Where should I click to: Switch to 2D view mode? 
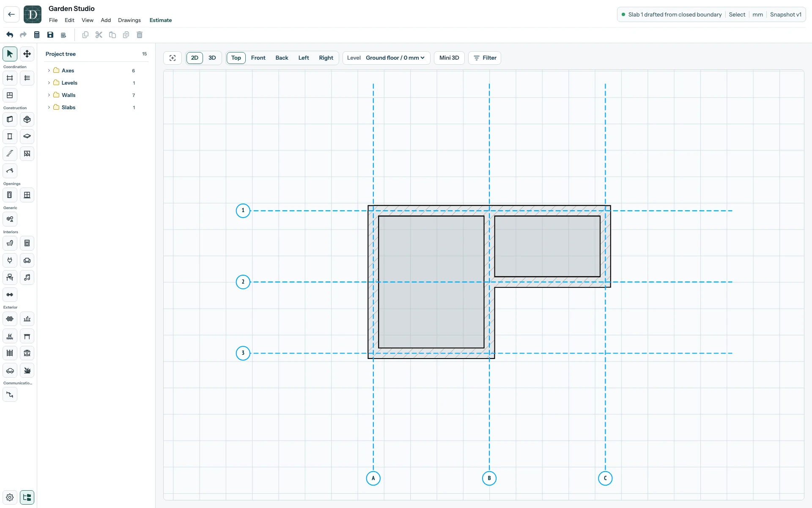(x=195, y=58)
